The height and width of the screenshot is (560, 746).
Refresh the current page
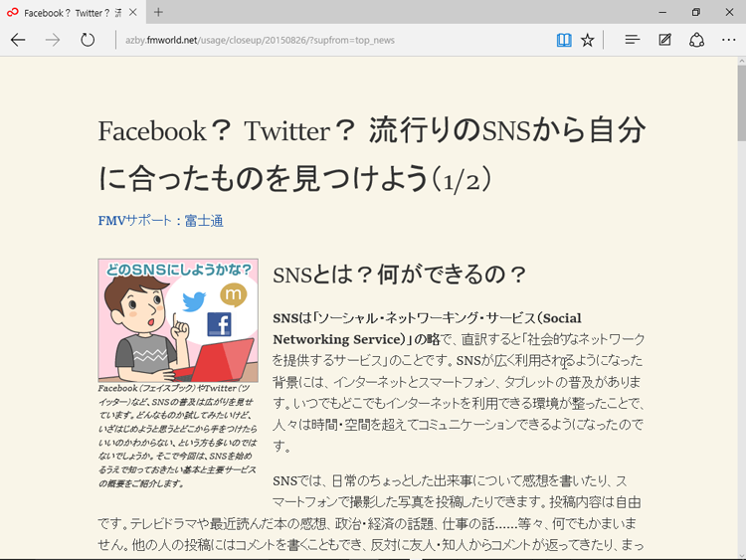click(88, 40)
